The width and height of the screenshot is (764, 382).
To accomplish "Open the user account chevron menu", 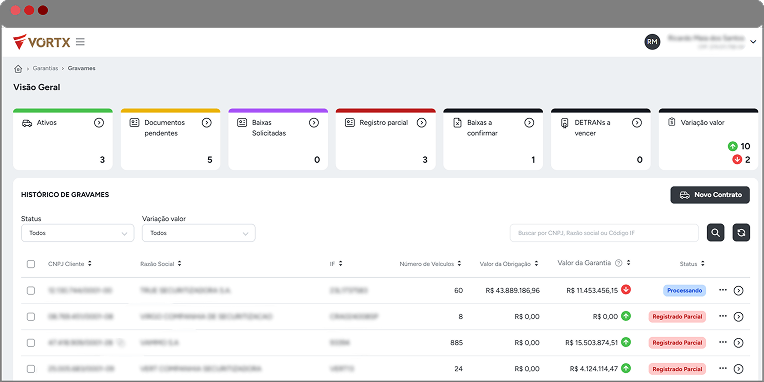I will pos(753,42).
